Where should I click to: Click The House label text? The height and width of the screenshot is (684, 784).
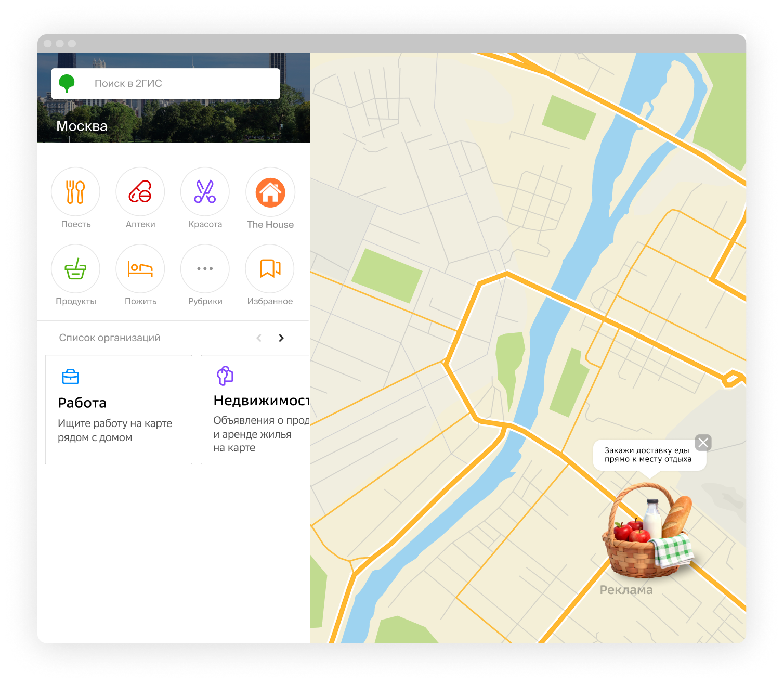(x=270, y=225)
